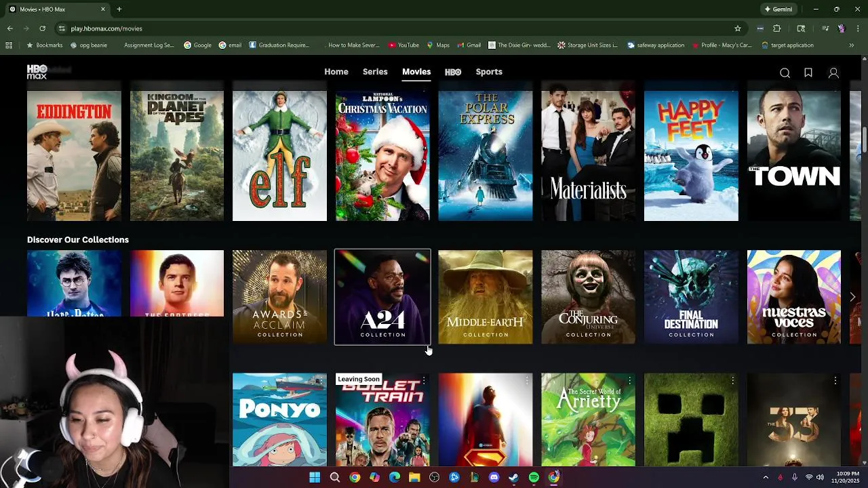Open Awards & Acclaim collection

(279, 297)
